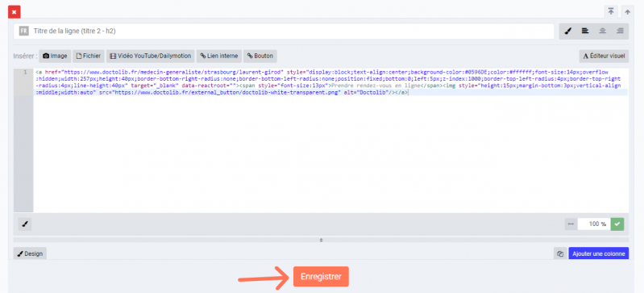Click the row title input field
The height and width of the screenshot is (293, 644).
(x=284, y=31)
